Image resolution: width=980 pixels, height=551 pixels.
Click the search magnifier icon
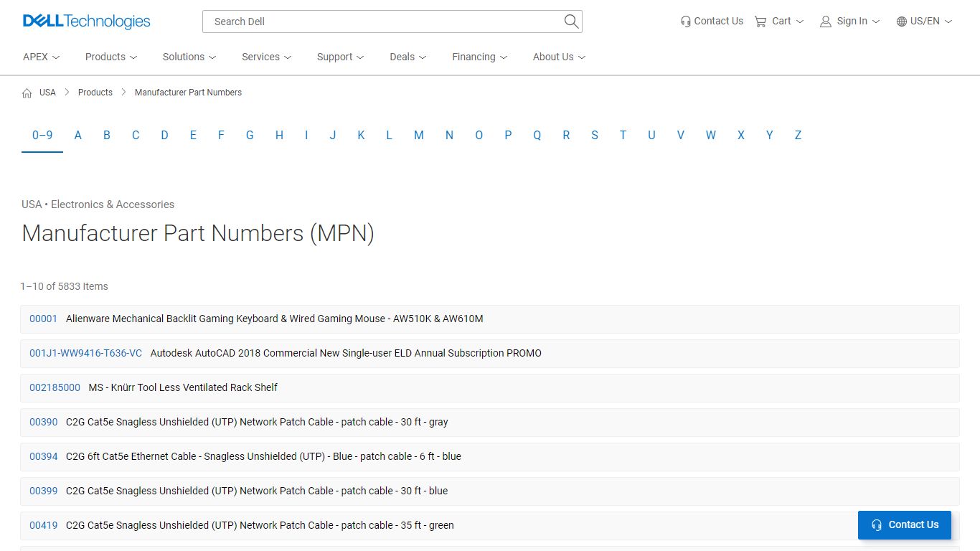coord(571,22)
